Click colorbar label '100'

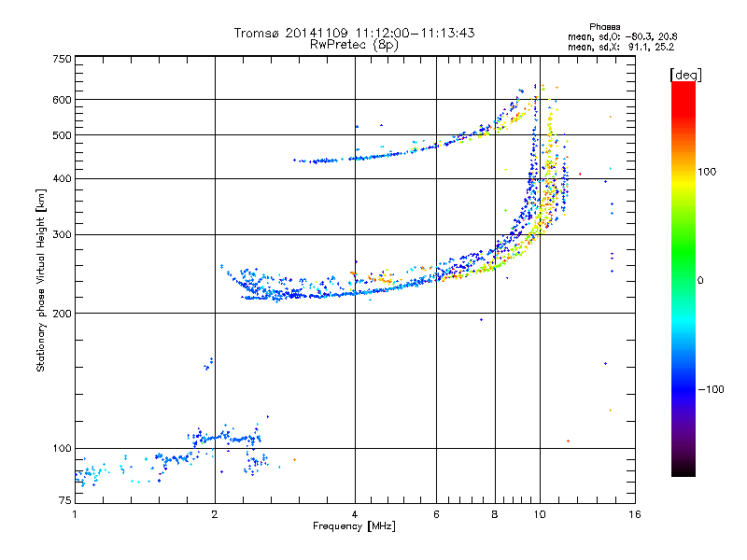pyautogui.click(x=707, y=172)
